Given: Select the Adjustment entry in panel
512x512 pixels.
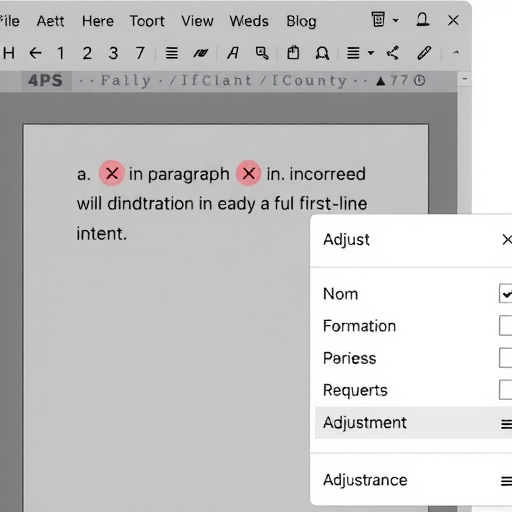Looking at the screenshot, I should click(x=413, y=423).
